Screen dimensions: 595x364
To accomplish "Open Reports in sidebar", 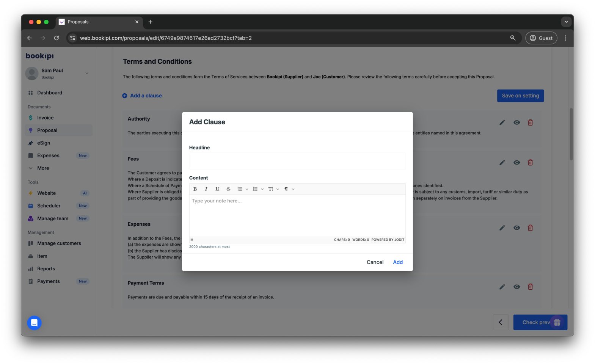I will 58,269.
